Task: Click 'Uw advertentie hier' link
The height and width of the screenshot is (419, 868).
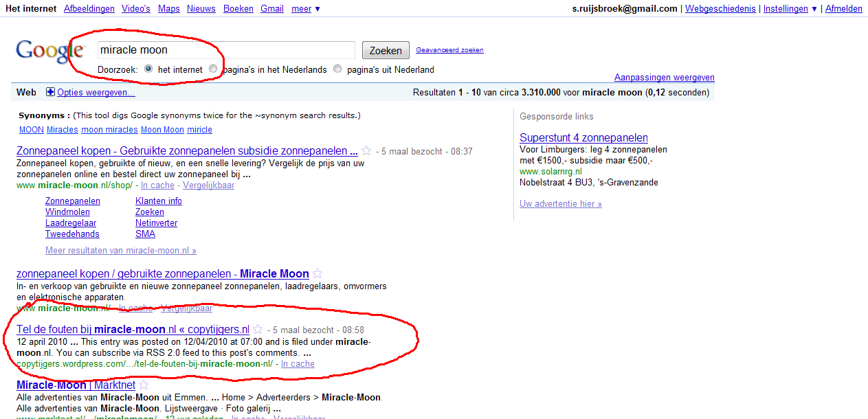Action: coord(561,204)
